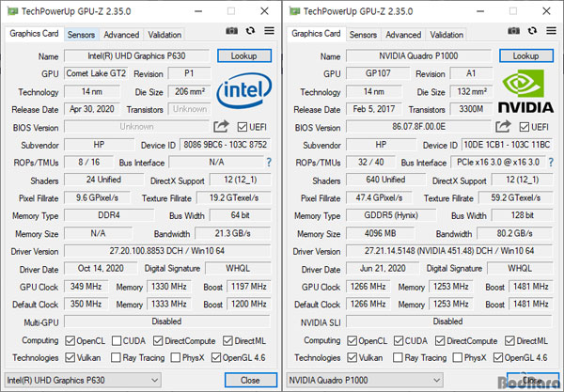Click Shaders 640 Unified field
Viewport: 564px width, 392px height.
385,180
